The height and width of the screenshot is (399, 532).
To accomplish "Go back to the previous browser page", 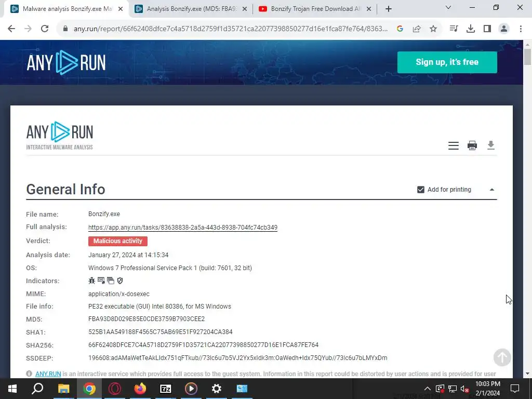I will (11, 29).
